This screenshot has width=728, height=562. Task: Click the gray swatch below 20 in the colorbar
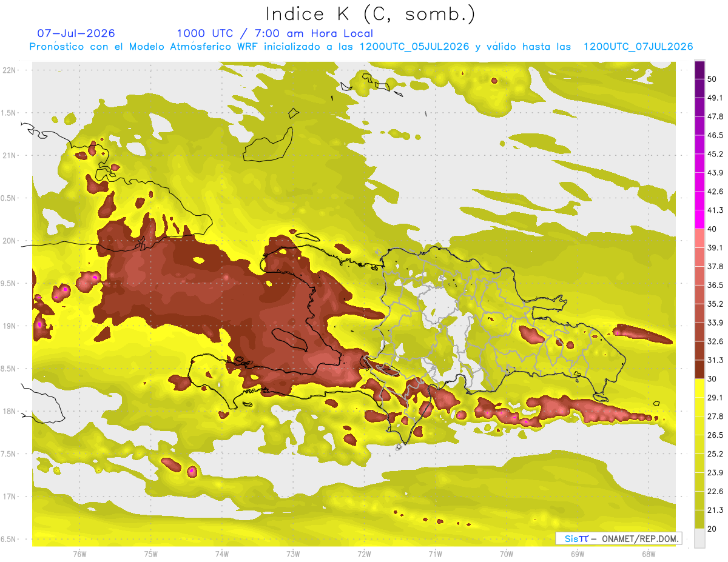699,538
